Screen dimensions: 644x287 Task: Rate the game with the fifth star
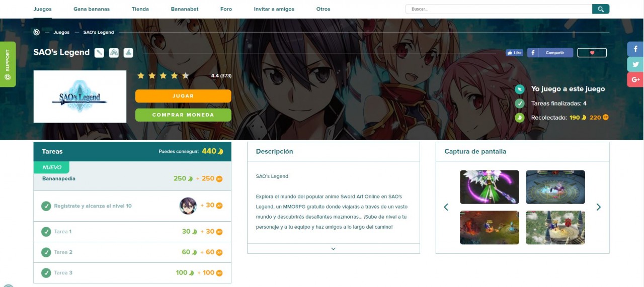pos(185,75)
